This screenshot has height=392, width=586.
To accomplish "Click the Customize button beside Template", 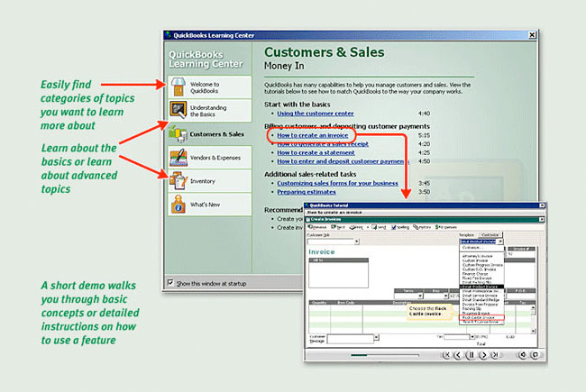I will pyautogui.click(x=490, y=235).
